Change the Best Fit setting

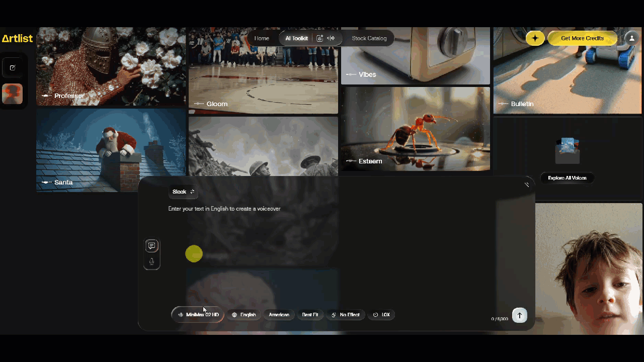(x=310, y=315)
